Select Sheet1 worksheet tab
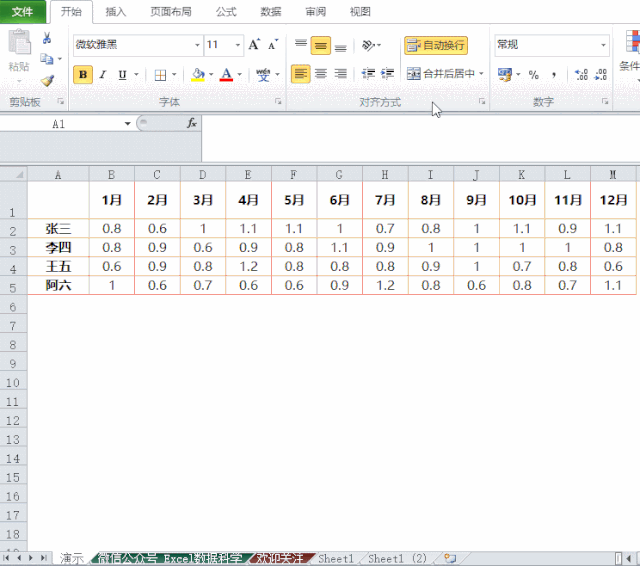This screenshot has height=566, width=640. [336, 558]
